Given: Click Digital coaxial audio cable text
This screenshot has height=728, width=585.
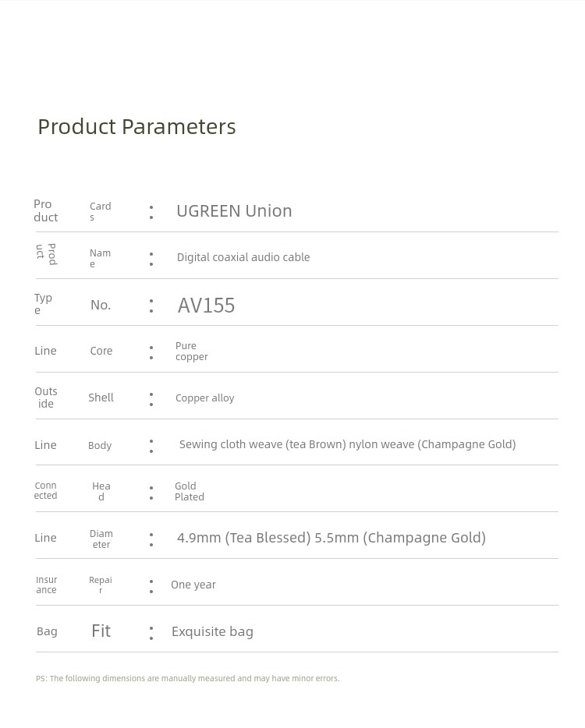Looking at the screenshot, I should coord(243,257).
